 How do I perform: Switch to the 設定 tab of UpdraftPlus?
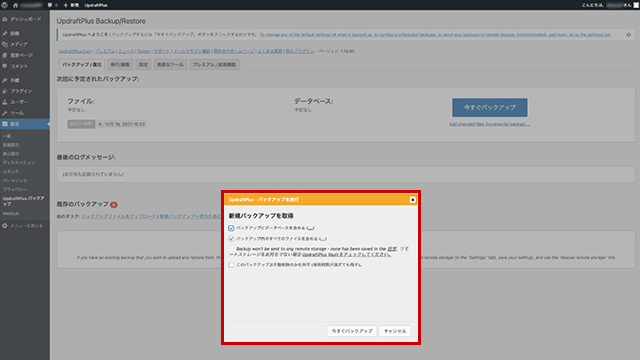[143, 64]
